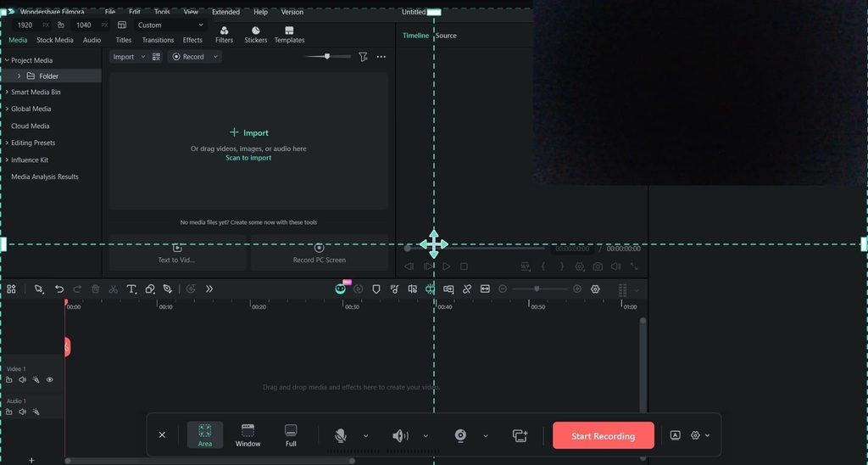Click the Scan to import link
The image size is (868, 465).
tap(248, 158)
